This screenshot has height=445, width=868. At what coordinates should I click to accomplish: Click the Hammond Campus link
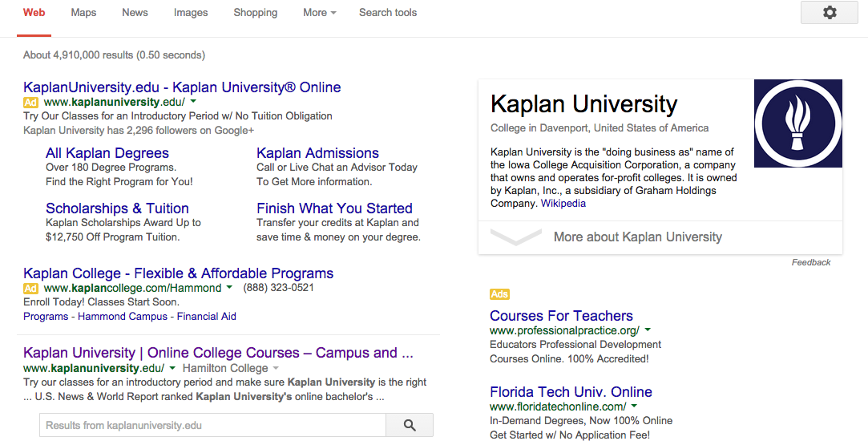click(x=123, y=317)
